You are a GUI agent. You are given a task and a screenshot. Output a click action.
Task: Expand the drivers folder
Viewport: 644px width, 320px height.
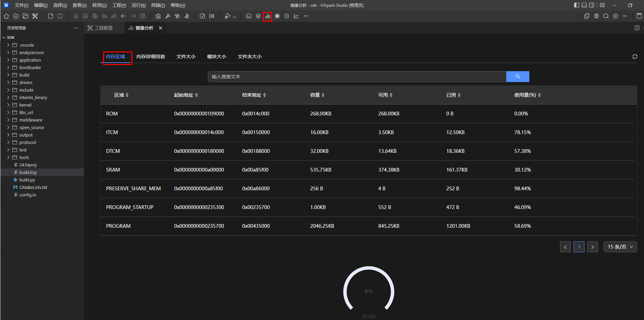click(9, 82)
